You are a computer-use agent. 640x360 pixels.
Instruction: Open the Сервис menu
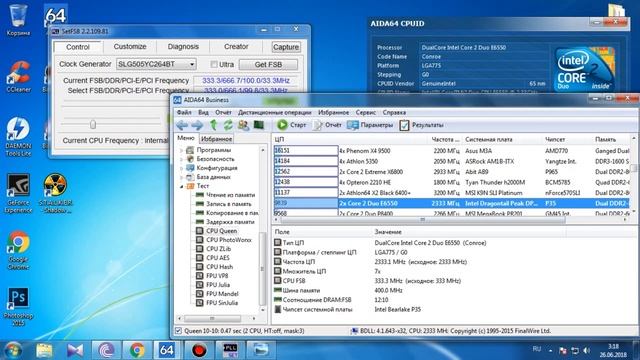pos(365,112)
